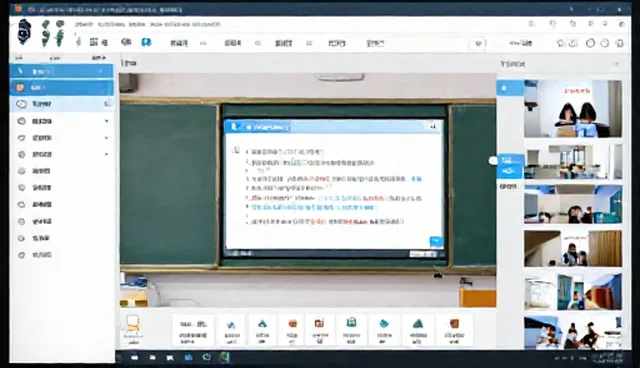
Task: Open the third participant video thumbnail
Action: (x=573, y=204)
